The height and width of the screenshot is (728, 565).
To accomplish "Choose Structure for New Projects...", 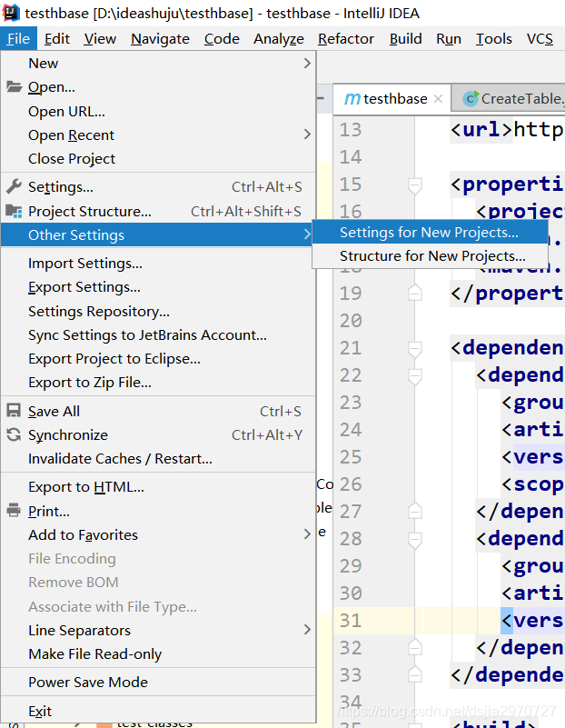I will pos(430,255).
